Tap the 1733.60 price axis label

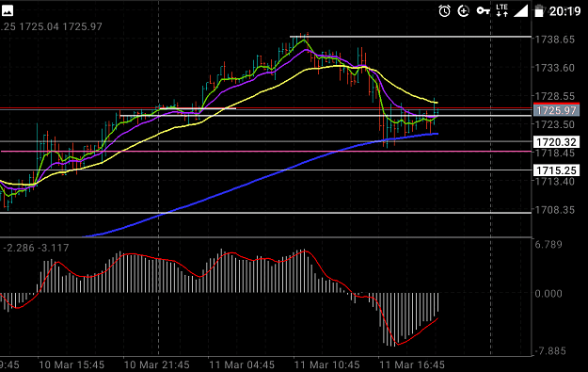click(555, 68)
